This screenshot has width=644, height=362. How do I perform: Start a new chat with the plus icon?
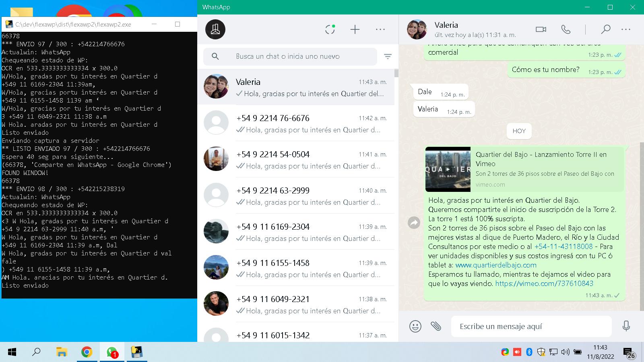point(355,29)
